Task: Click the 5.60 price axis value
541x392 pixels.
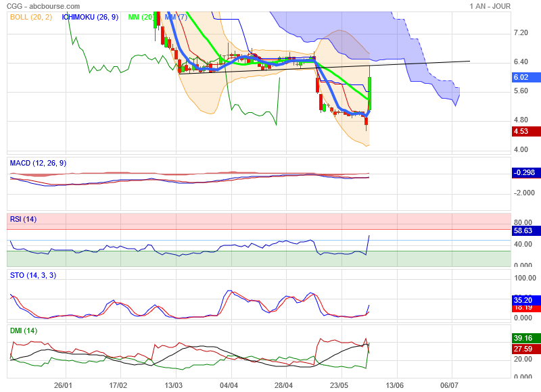Action: pos(521,91)
